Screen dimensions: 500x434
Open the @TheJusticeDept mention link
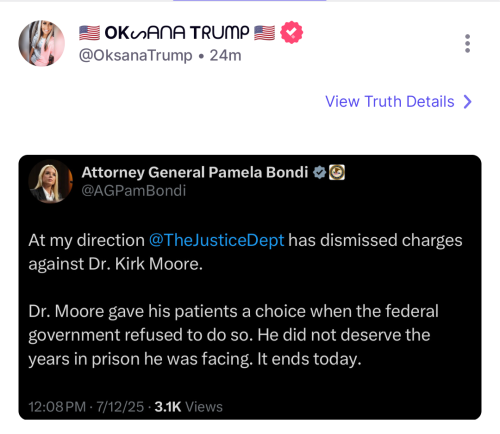(x=216, y=240)
